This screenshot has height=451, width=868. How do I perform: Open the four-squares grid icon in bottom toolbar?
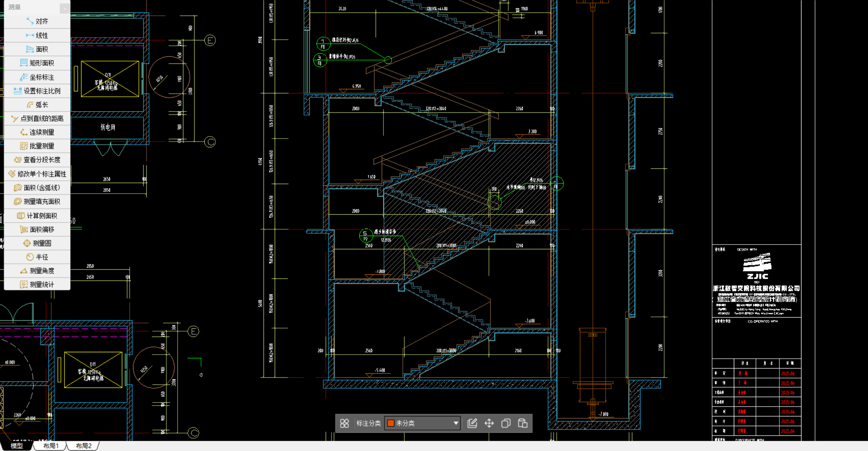coord(344,423)
